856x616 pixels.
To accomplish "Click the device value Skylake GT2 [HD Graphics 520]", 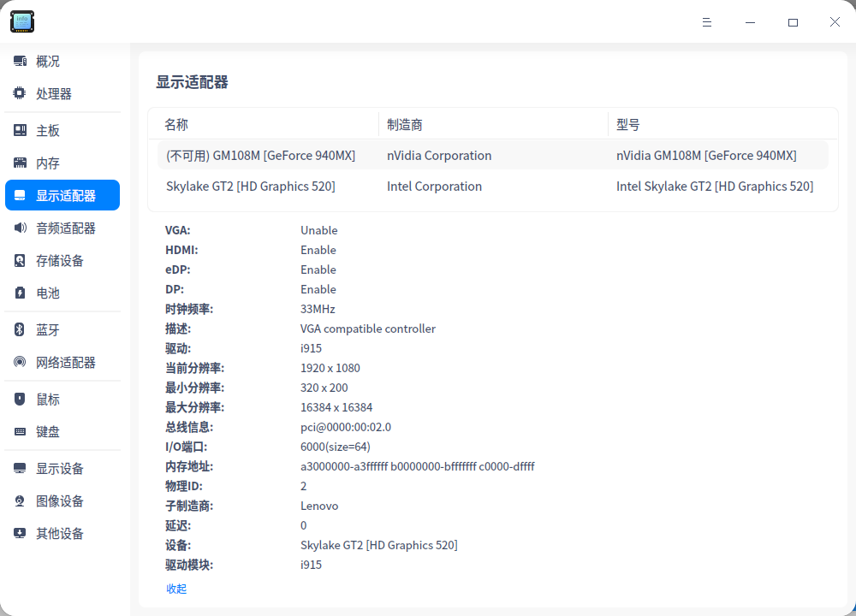I will [x=379, y=545].
